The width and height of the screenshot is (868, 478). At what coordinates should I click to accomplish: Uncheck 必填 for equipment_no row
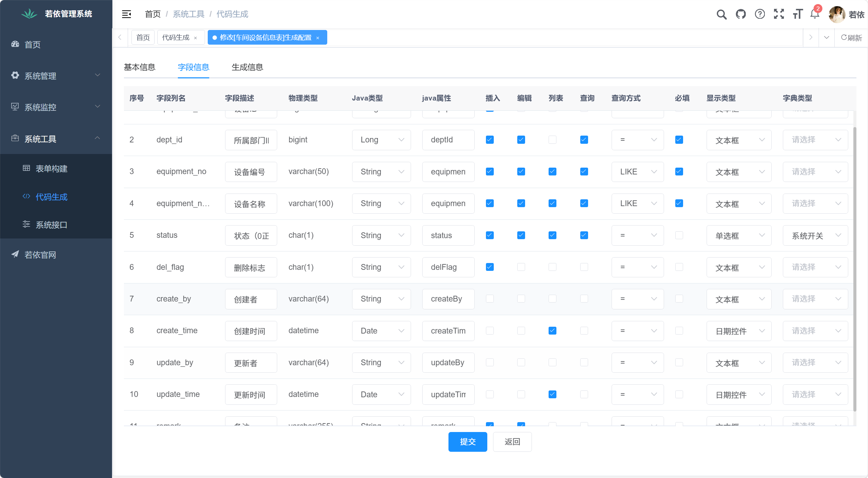pyautogui.click(x=679, y=171)
